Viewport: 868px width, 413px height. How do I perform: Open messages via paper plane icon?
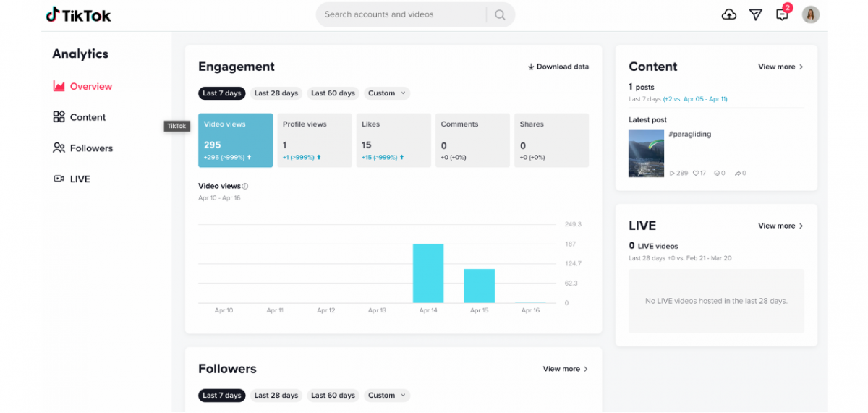756,14
